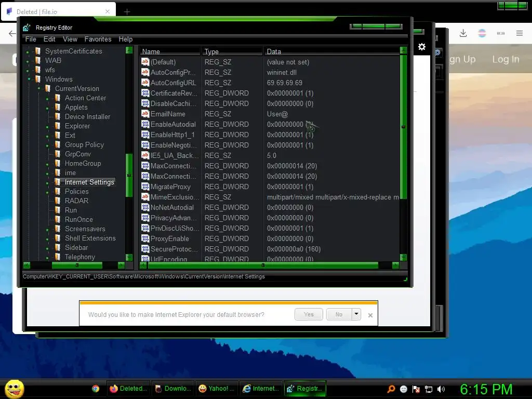Click the flag action center tray icon
This screenshot has width=532, height=399.
coord(416,389)
